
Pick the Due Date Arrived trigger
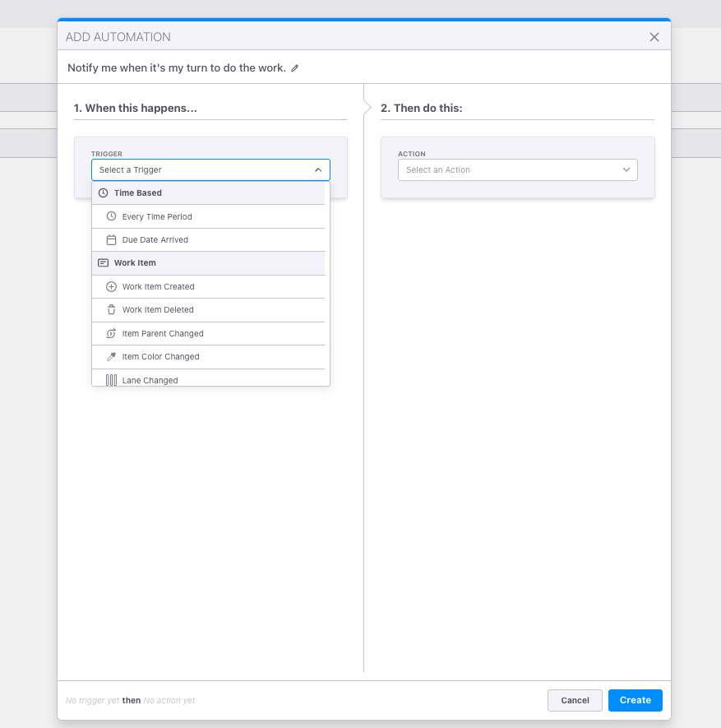point(155,240)
